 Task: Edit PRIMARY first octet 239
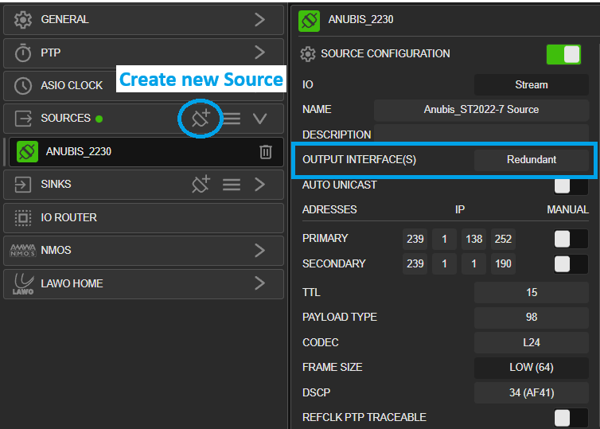pyautogui.click(x=415, y=239)
